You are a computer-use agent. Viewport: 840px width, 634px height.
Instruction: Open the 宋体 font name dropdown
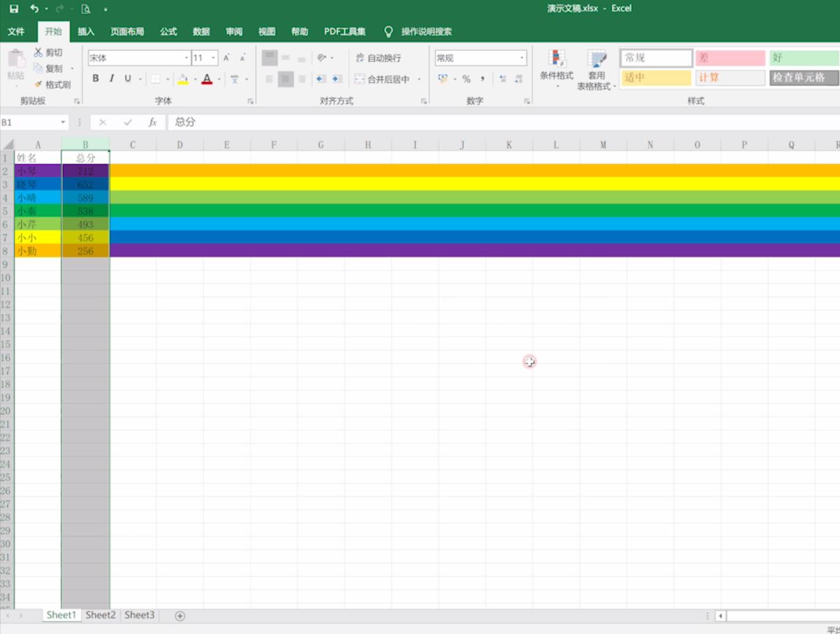[x=186, y=58]
